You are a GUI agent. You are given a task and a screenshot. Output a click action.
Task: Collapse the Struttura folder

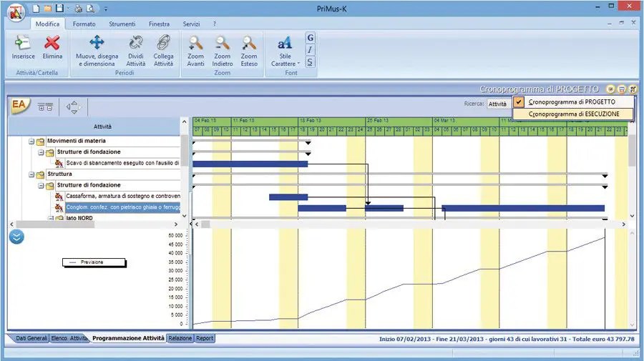[31, 174]
